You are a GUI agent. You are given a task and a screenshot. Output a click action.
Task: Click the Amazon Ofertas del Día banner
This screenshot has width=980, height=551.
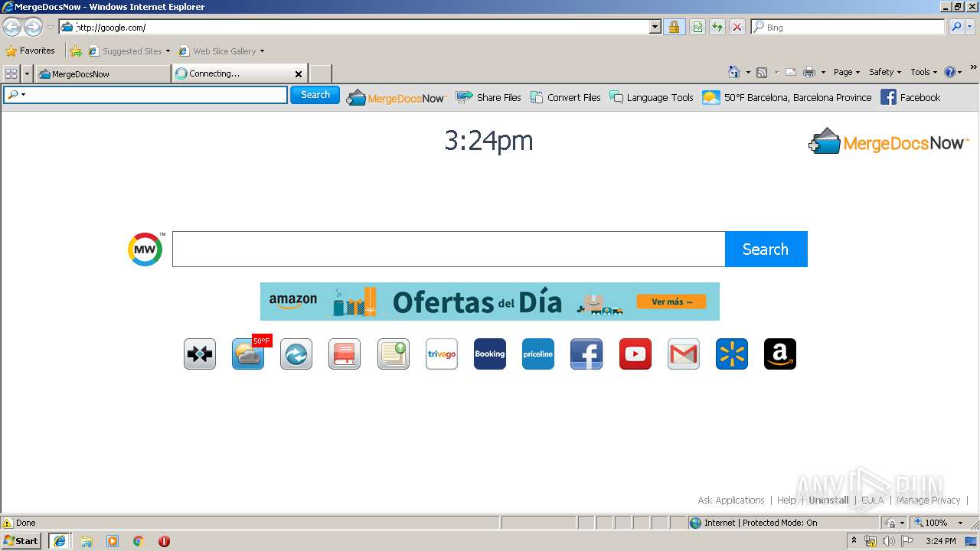490,302
